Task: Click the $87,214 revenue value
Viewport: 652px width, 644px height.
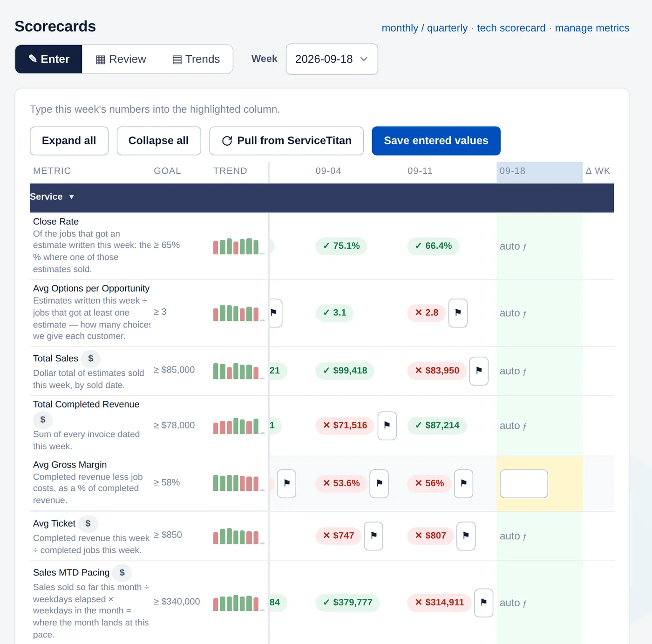Action: pyautogui.click(x=437, y=426)
